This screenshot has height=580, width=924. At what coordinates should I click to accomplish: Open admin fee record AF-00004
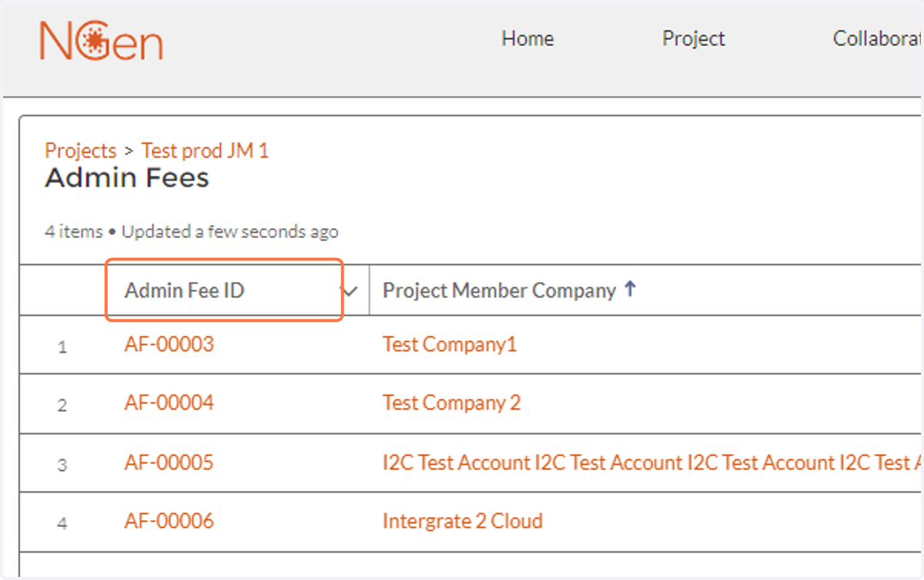click(169, 403)
